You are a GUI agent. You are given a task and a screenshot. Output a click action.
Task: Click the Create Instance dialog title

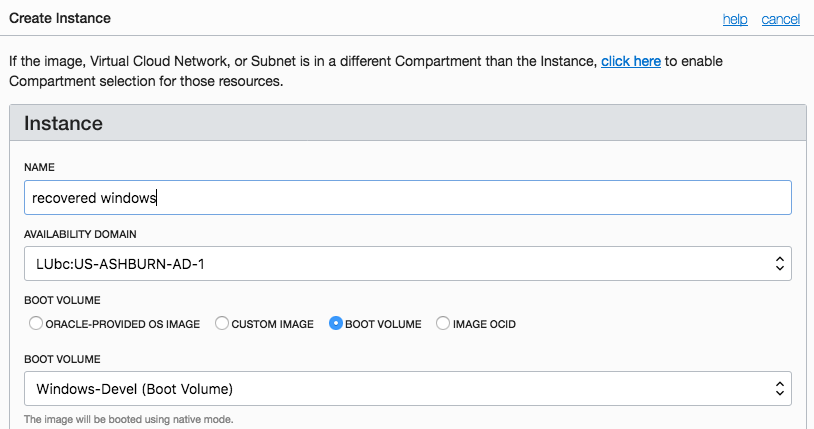60,19
